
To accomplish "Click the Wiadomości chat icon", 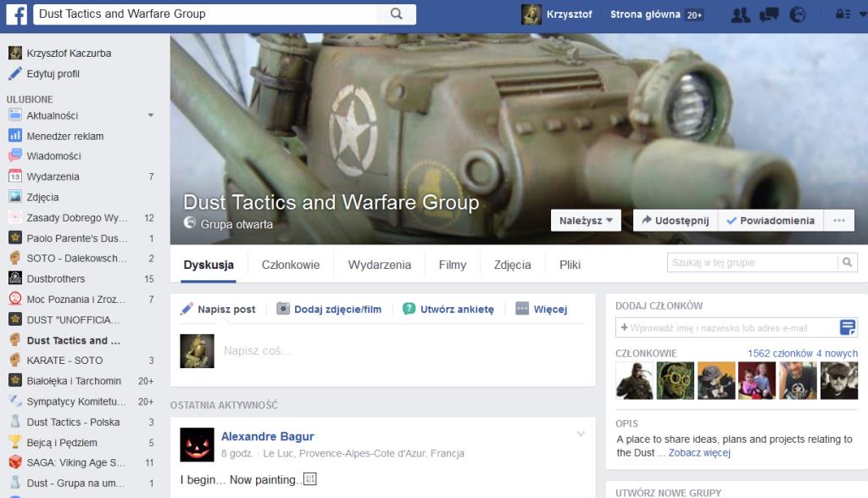I will [15, 155].
